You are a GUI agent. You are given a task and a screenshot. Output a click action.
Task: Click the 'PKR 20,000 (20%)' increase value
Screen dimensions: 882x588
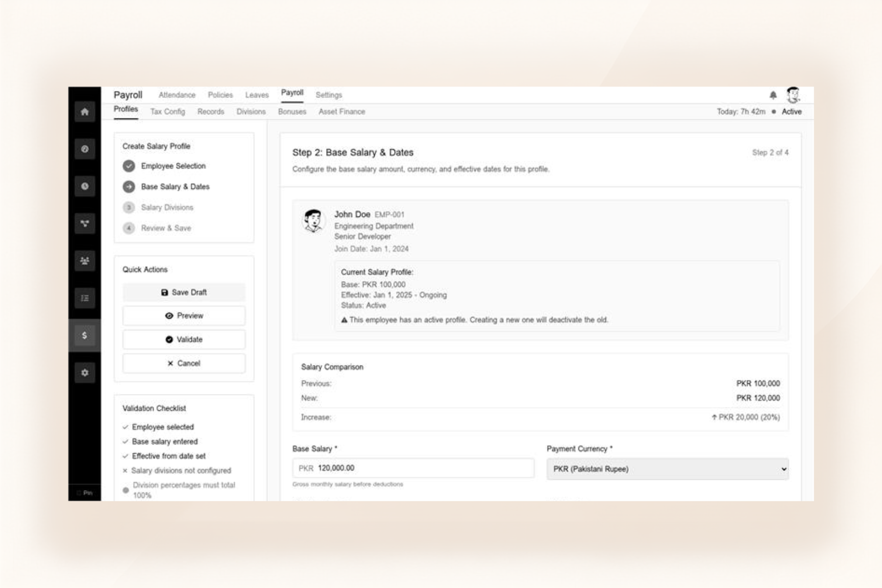(746, 418)
